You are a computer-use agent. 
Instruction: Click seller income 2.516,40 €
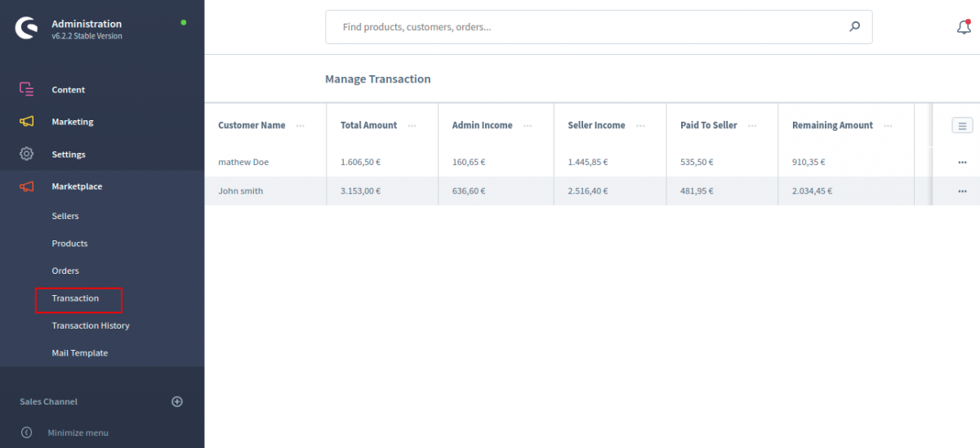tap(588, 190)
